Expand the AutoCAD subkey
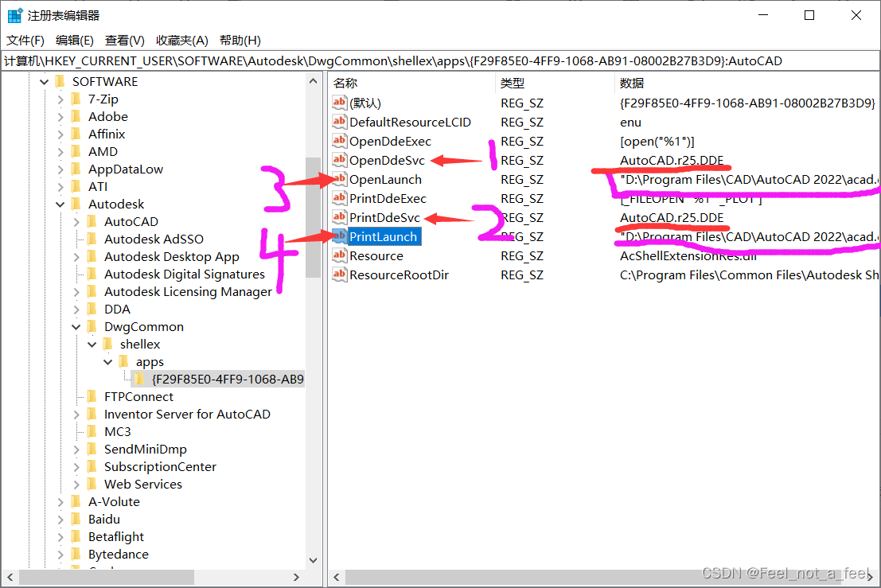Viewport: 881px width, 588px height. click(x=76, y=223)
